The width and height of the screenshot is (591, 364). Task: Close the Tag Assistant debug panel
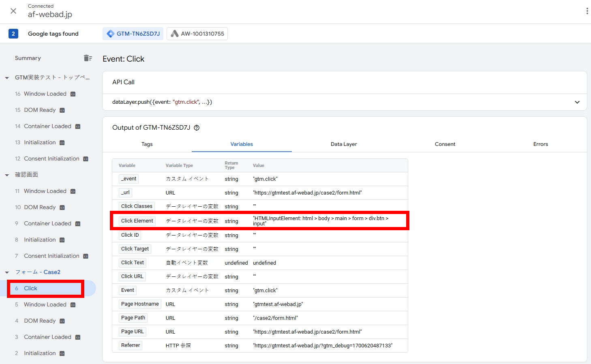click(x=13, y=11)
